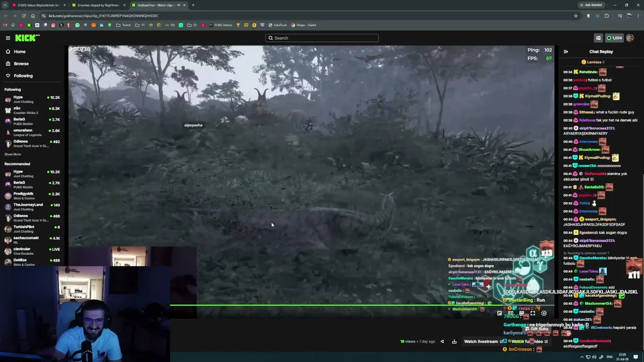Expand followed channels with Show more
Image resolution: width=644 pixels, height=362 pixels.
tap(13, 154)
